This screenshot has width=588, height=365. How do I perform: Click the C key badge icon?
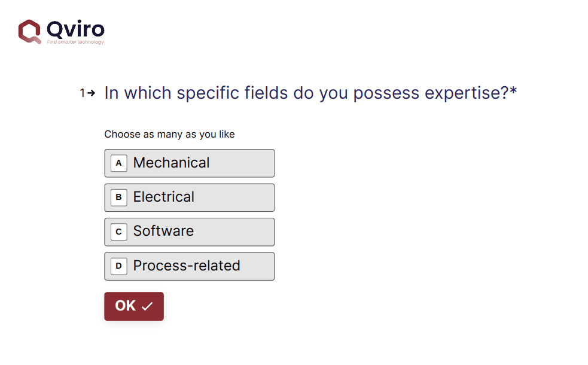point(118,232)
